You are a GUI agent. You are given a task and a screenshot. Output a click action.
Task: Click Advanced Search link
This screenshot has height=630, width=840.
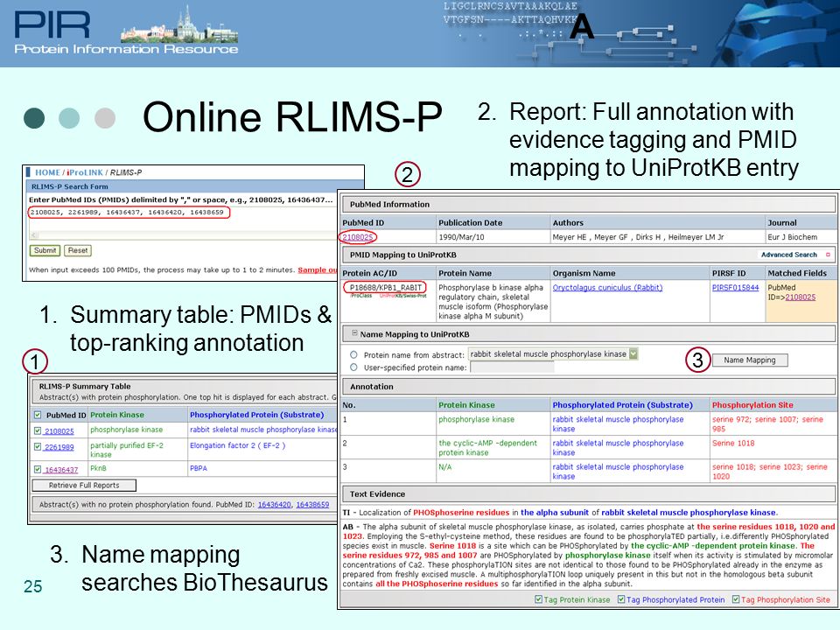click(x=788, y=255)
